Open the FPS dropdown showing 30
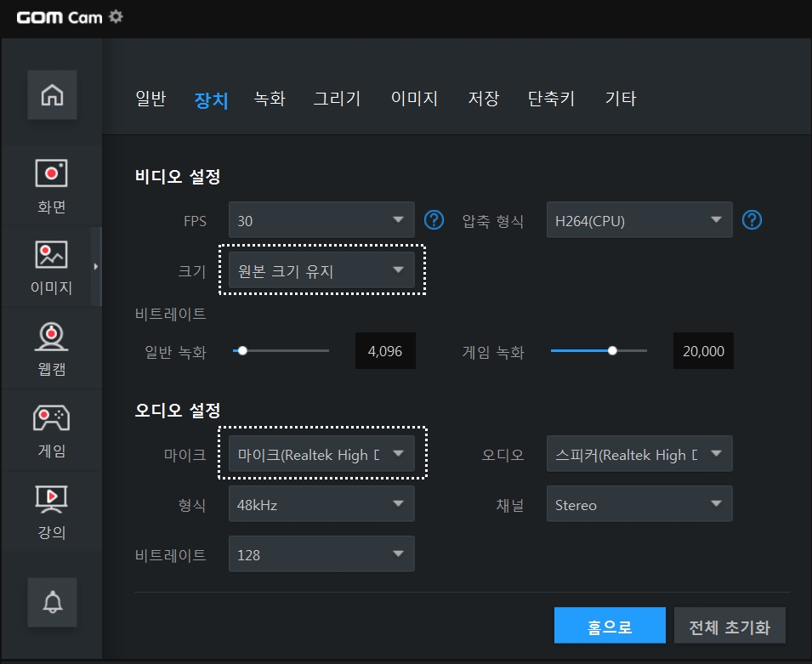 click(321, 220)
